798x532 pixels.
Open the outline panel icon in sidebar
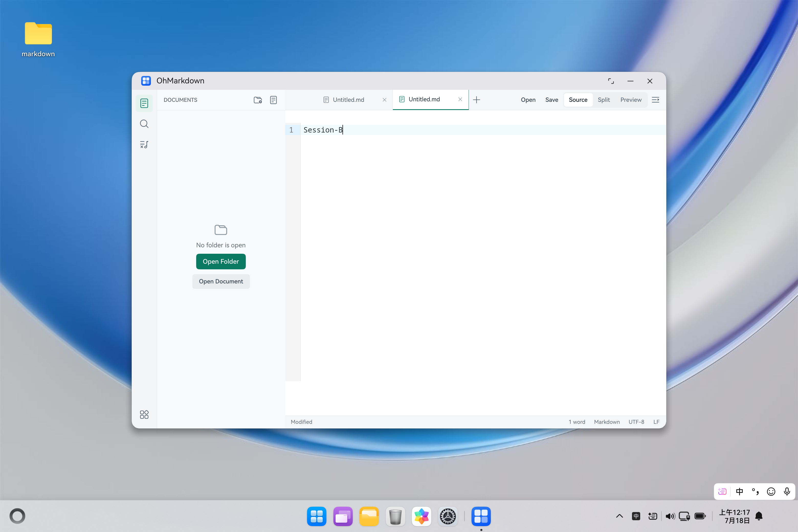[144, 145]
